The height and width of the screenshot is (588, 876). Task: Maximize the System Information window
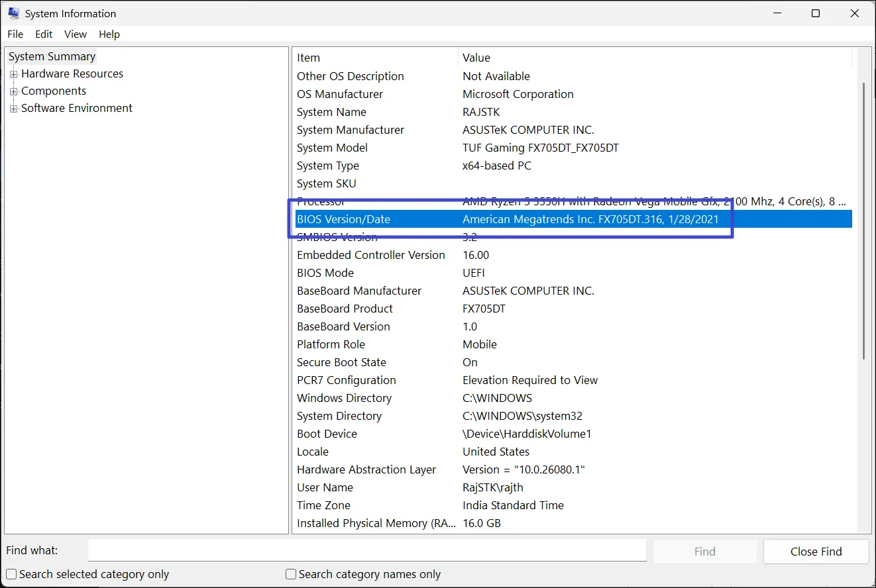pos(816,13)
